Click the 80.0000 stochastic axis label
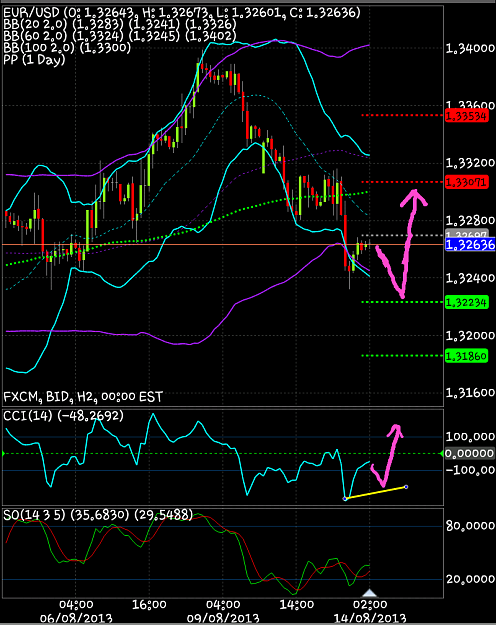Image resolution: width=496 pixels, height=625 pixels. click(470, 526)
